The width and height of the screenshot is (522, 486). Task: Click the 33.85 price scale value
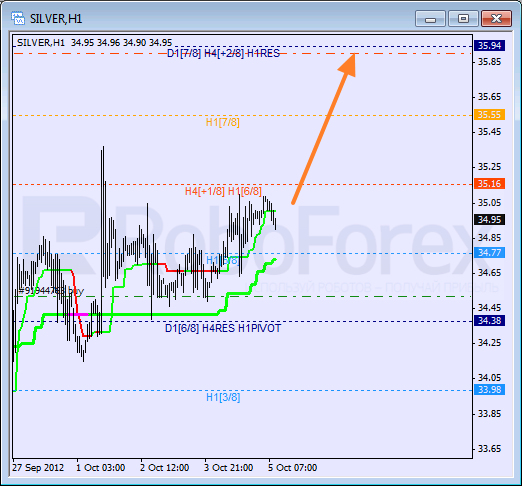(489, 414)
